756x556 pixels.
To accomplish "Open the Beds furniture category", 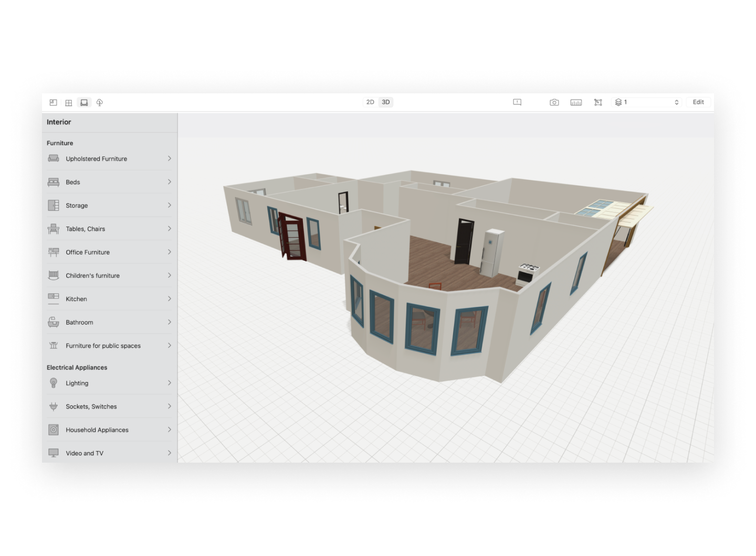I will point(109,182).
